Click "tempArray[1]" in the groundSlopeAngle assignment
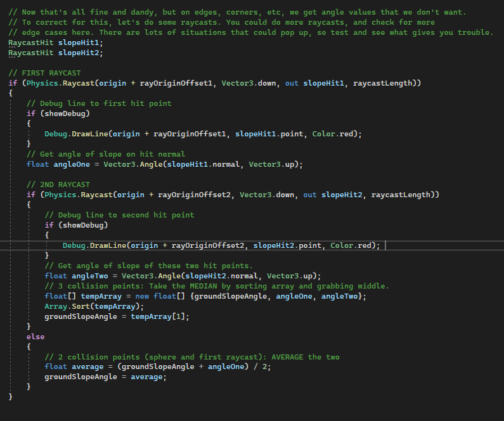This screenshot has height=421, width=504. 158,316
